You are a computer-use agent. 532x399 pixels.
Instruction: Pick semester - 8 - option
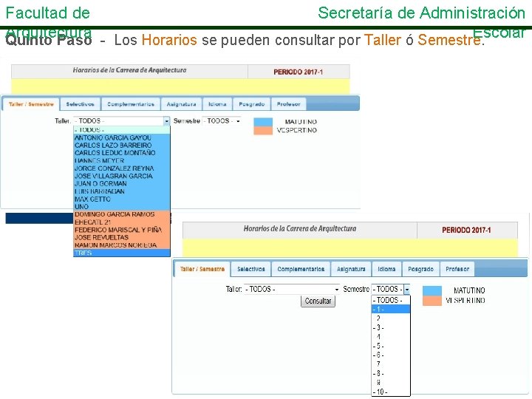(x=391, y=373)
